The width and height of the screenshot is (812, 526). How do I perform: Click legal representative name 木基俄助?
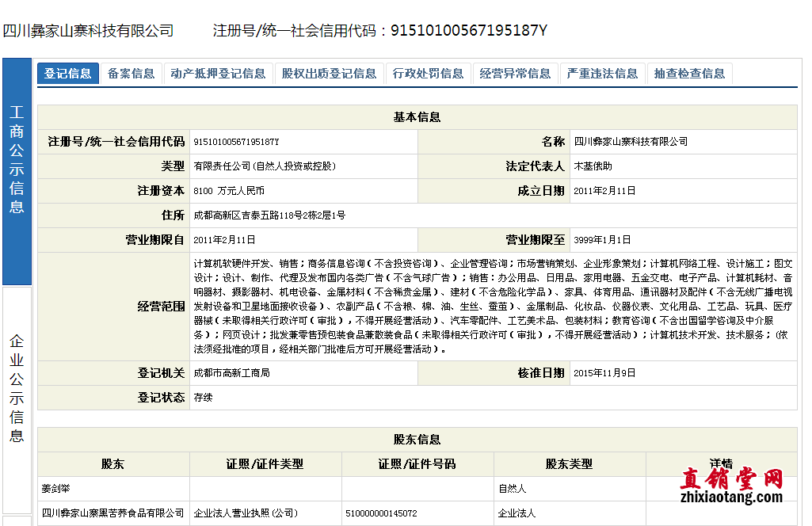(593, 166)
